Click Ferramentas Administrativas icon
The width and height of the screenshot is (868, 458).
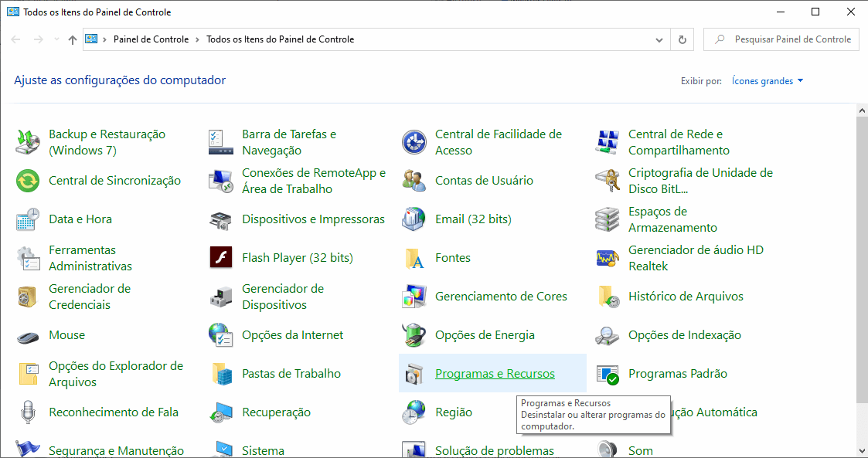click(x=28, y=258)
